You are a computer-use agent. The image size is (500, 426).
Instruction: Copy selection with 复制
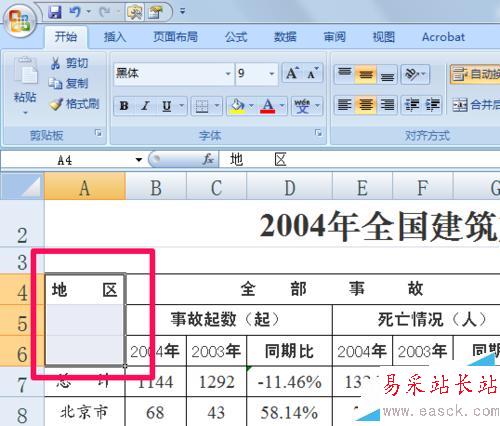(69, 83)
